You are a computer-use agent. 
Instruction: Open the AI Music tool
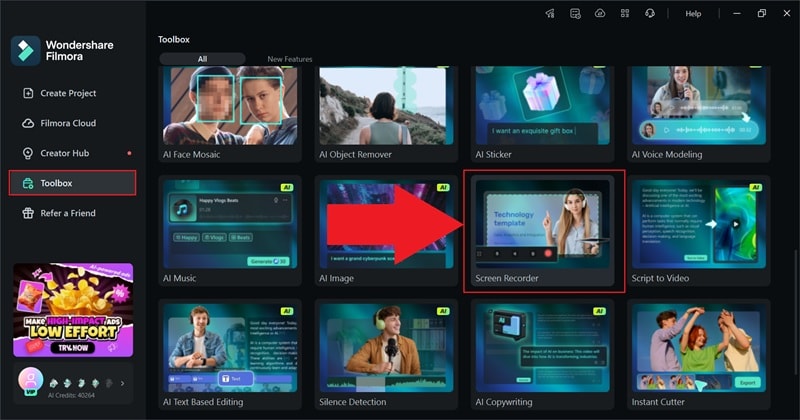230,231
